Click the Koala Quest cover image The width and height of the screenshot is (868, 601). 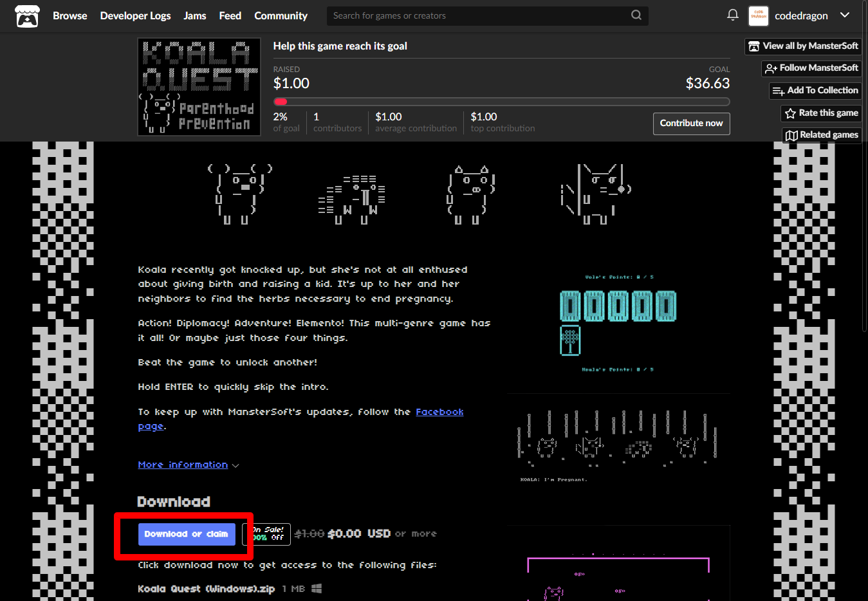(199, 87)
